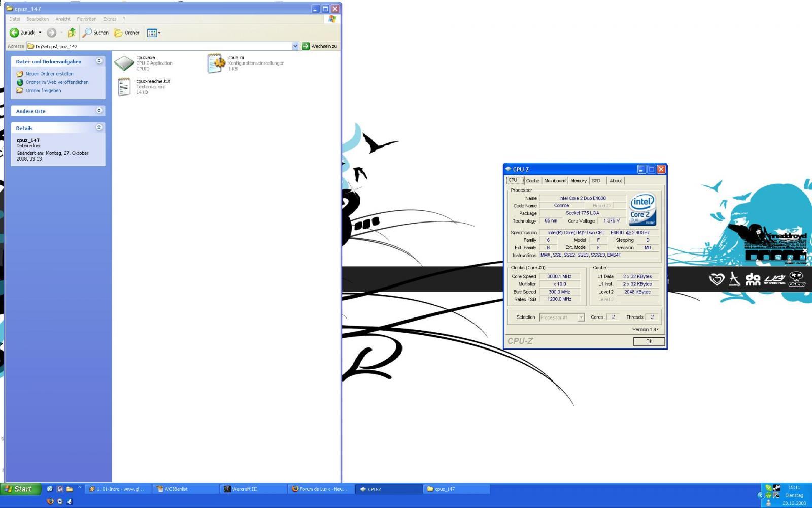
Task: Click the CPU-Z title bar icon
Action: [508, 169]
